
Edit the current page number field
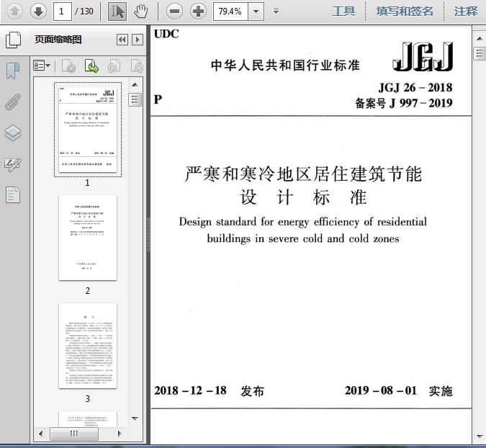62,12
